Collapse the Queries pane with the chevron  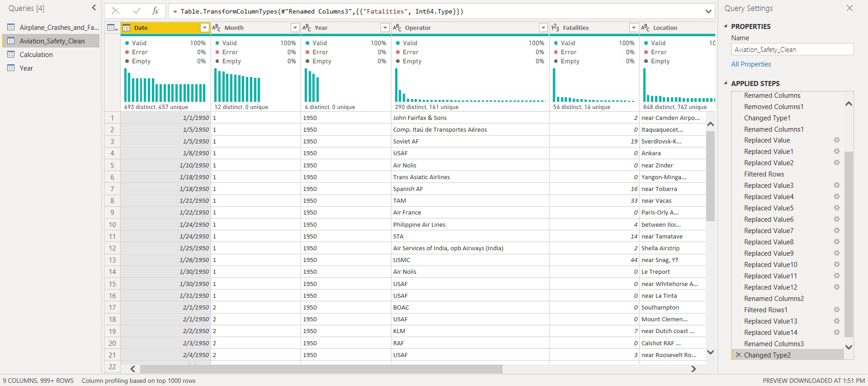tap(94, 8)
